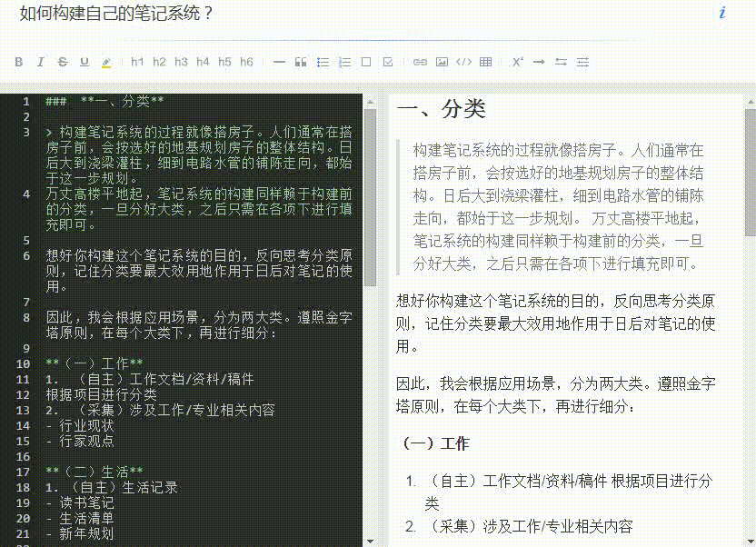Screen dimensions: 756x547
Task: Create a numbered list
Action: coord(344,62)
